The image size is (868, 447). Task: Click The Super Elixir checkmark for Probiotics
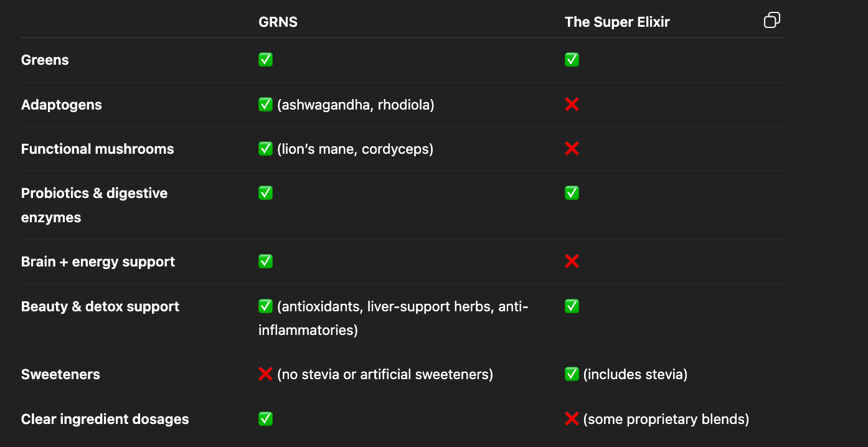(572, 193)
